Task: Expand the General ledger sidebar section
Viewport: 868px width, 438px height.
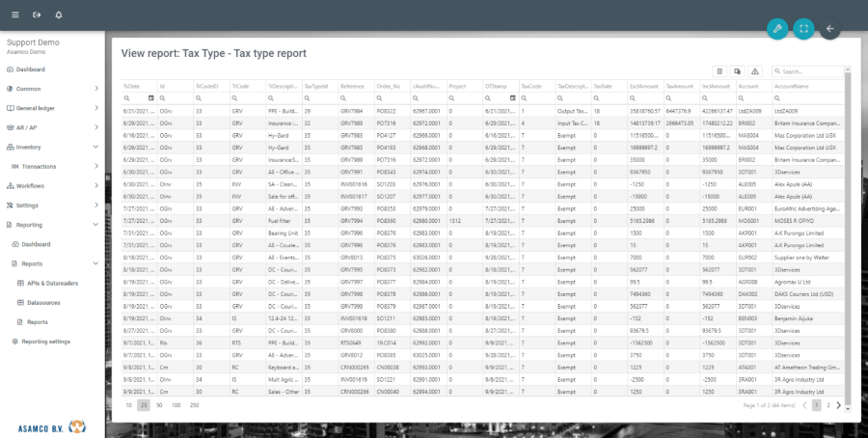Action: [x=96, y=108]
